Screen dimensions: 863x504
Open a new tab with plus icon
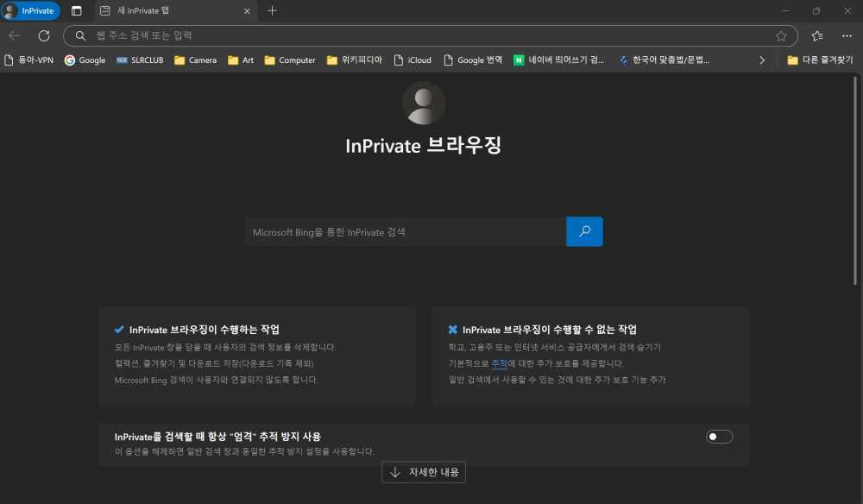pyautogui.click(x=272, y=11)
